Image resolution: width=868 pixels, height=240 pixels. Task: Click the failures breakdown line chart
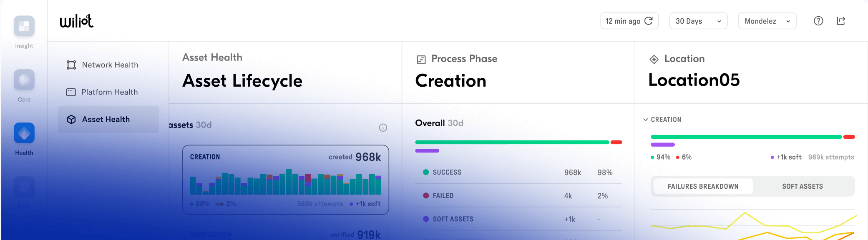[753, 225]
